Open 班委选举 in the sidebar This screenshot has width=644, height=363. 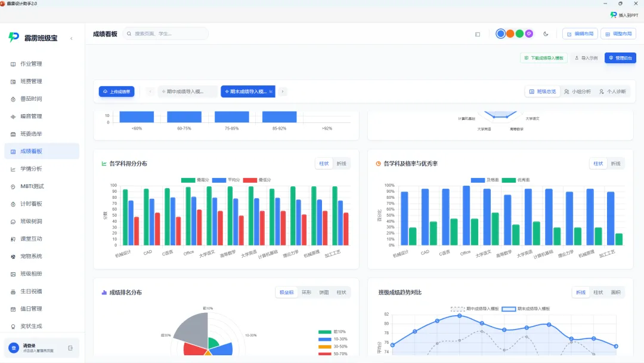click(x=42, y=134)
